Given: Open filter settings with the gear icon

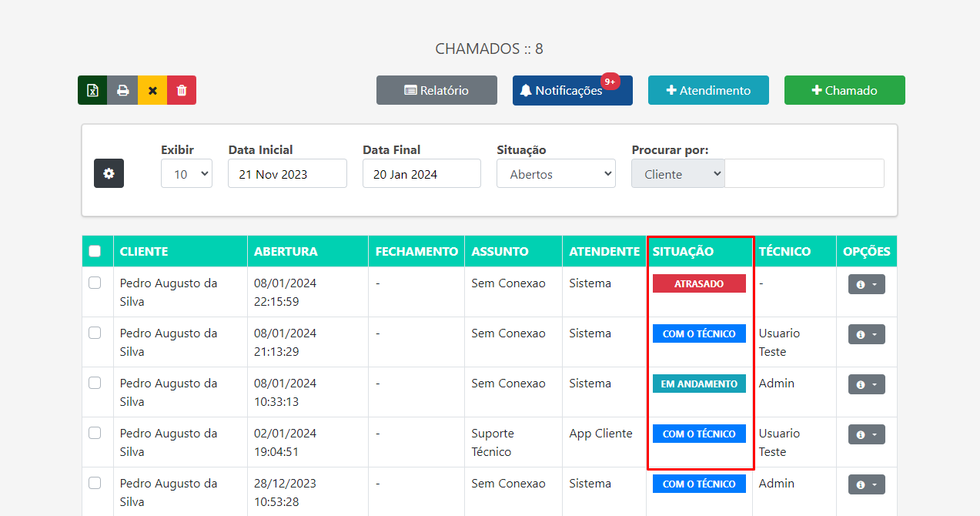Looking at the screenshot, I should coord(109,173).
